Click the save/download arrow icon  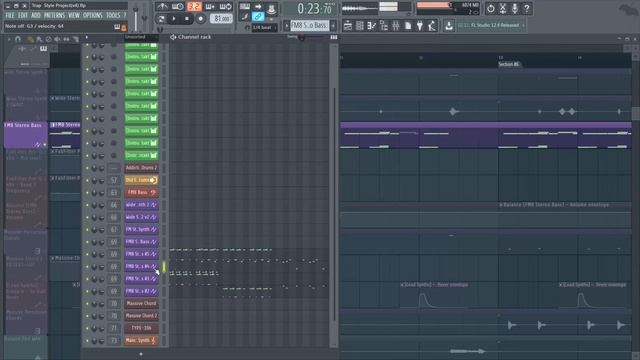pos(449,26)
